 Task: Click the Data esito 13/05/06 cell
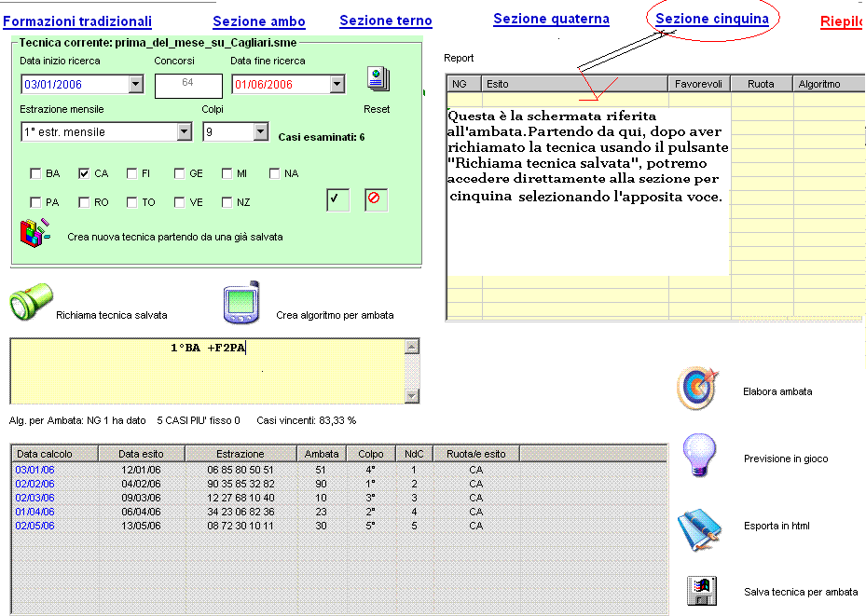[141, 526]
